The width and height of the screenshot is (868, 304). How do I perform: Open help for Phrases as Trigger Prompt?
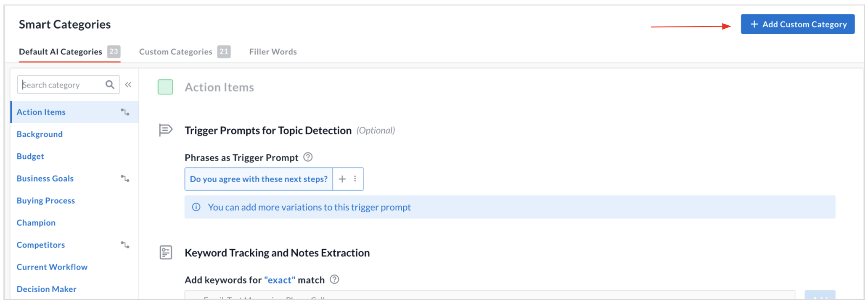pos(307,157)
